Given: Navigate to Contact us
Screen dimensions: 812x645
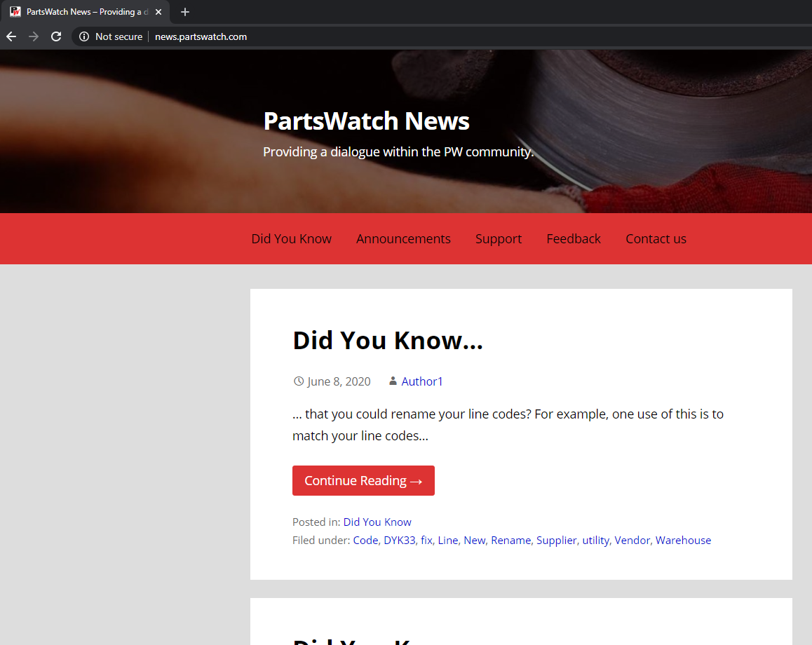Looking at the screenshot, I should click(x=656, y=239).
